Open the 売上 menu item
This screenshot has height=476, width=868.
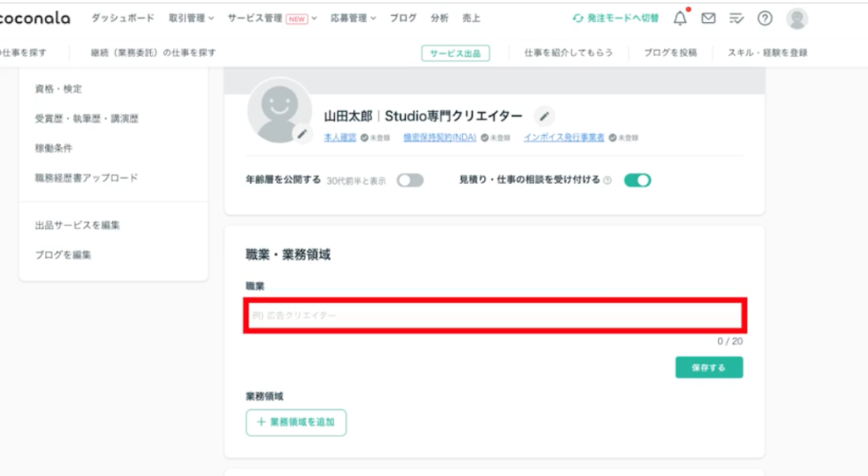(471, 19)
